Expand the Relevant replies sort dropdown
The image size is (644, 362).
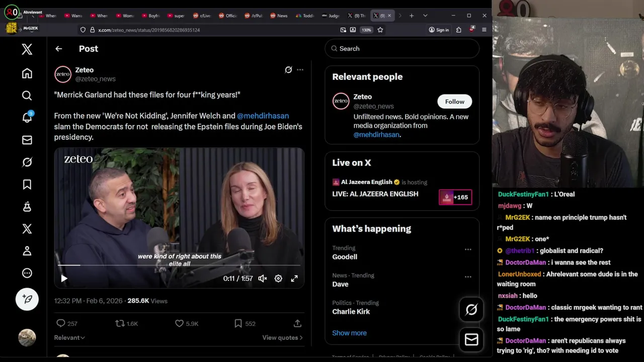coord(69,337)
